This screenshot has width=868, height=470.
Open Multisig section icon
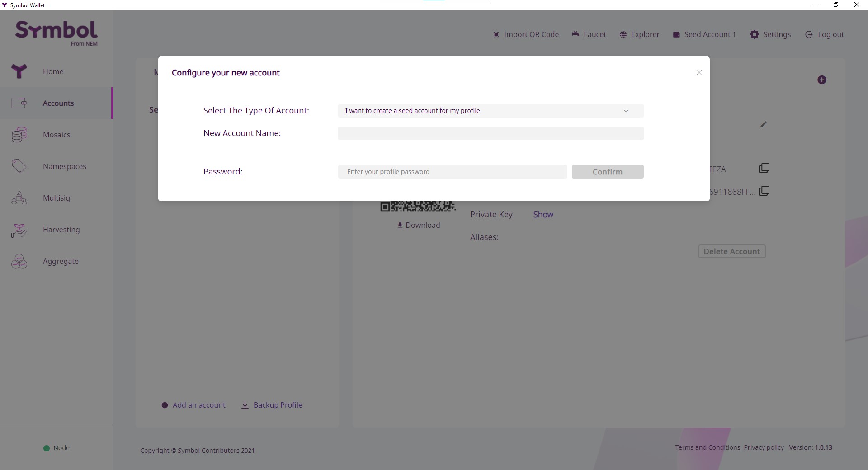[x=19, y=198]
